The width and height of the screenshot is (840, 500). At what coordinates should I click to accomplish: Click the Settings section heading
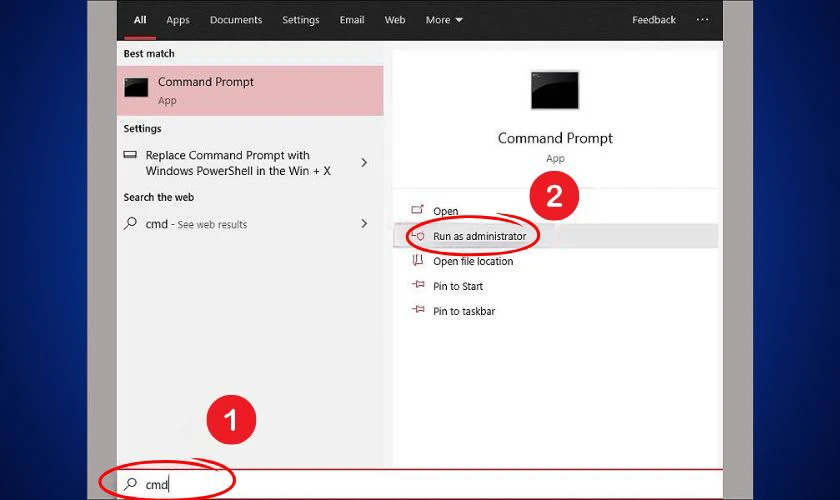coord(142,129)
